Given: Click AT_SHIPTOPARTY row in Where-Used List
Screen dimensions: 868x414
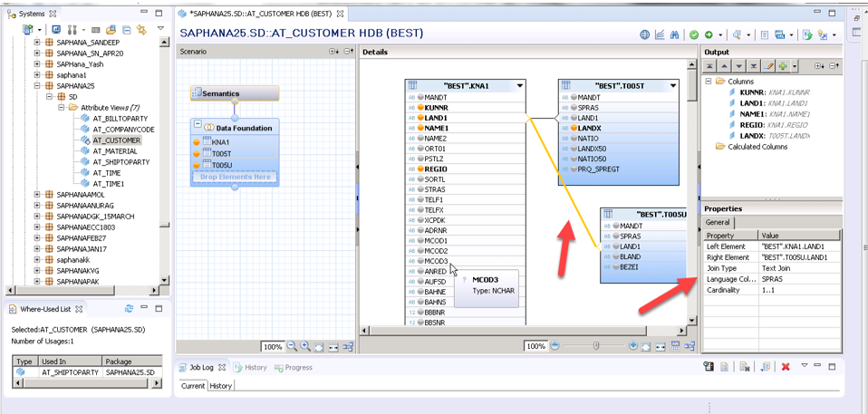Looking at the screenshot, I should tap(88, 372).
